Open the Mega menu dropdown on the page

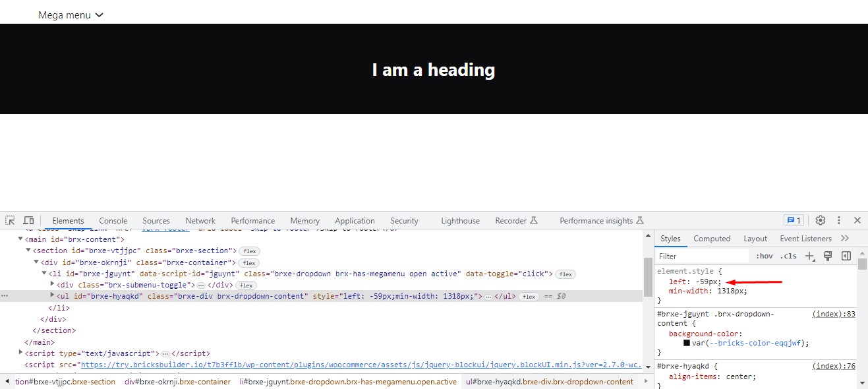tap(71, 14)
